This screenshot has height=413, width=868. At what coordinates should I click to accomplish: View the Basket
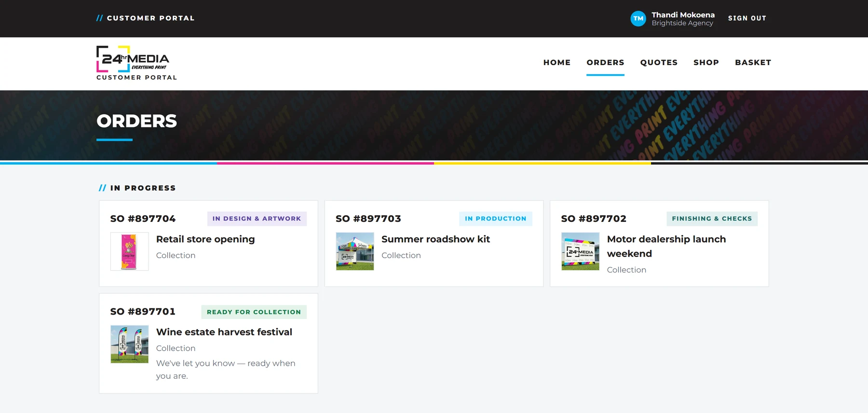(753, 62)
